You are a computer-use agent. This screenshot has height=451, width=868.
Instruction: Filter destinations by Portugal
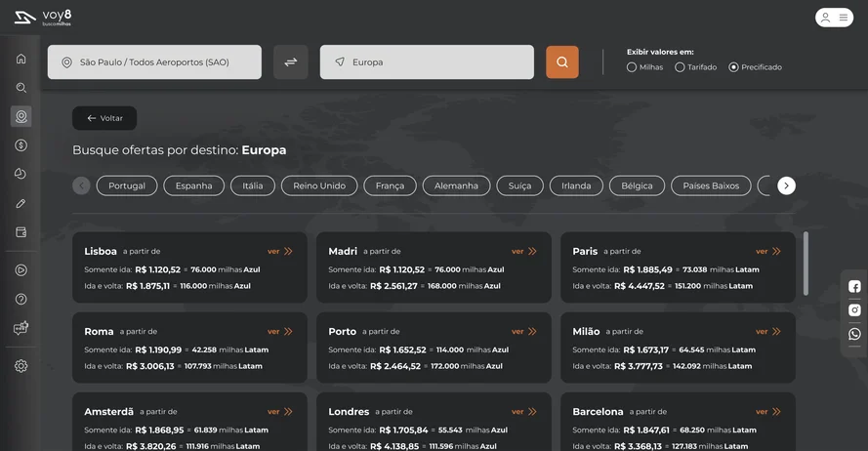[127, 185]
